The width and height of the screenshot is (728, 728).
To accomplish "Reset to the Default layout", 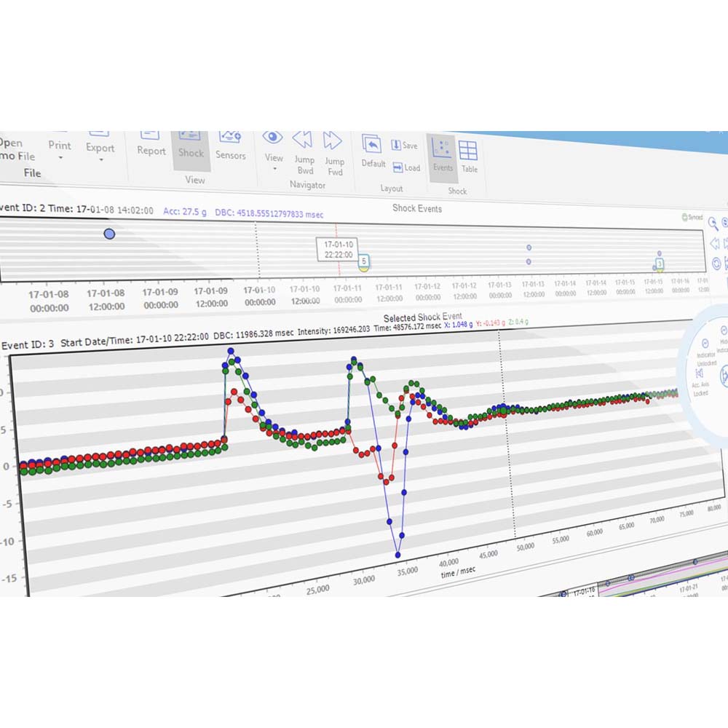I will (373, 151).
